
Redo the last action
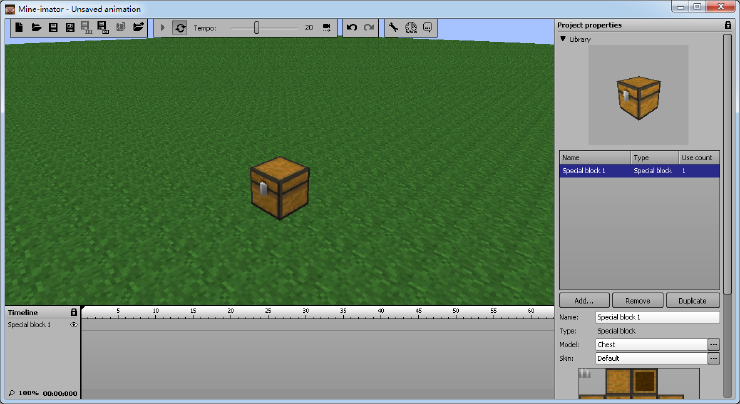(x=369, y=27)
